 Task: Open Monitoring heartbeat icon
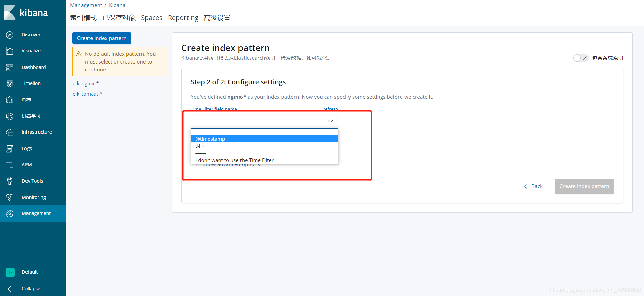pos(10,197)
